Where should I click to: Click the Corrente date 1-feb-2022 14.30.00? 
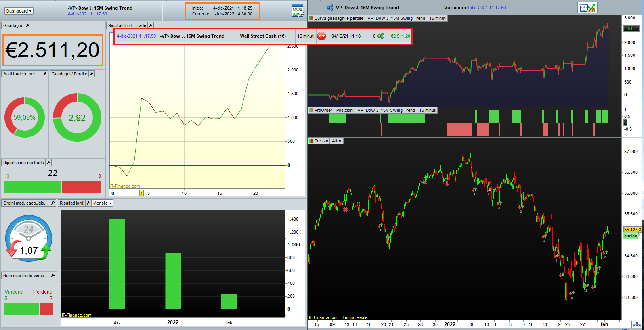click(233, 14)
